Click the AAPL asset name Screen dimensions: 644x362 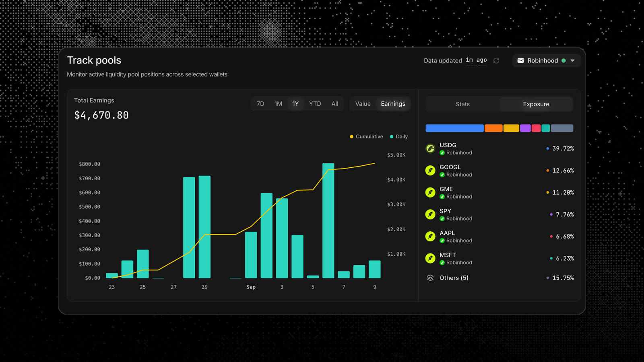447,233
